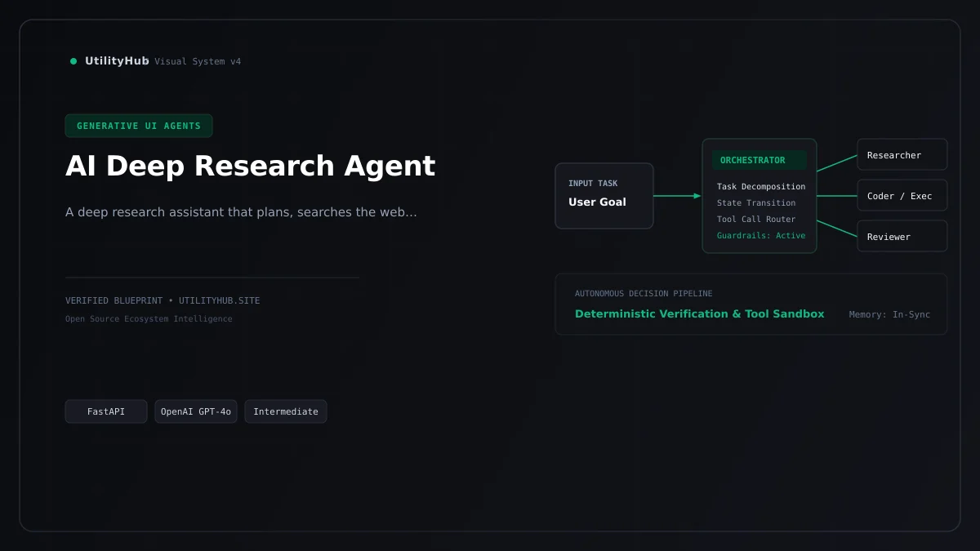Click the arrow from User Goal to Orchestrator
Viewport: 980px width, 551px height.
677,196
